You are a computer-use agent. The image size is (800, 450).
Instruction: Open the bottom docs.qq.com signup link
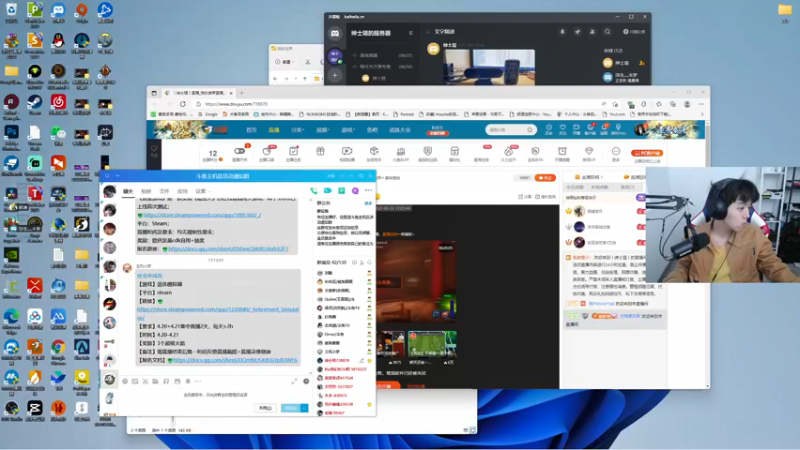click(x=235, y=360)
